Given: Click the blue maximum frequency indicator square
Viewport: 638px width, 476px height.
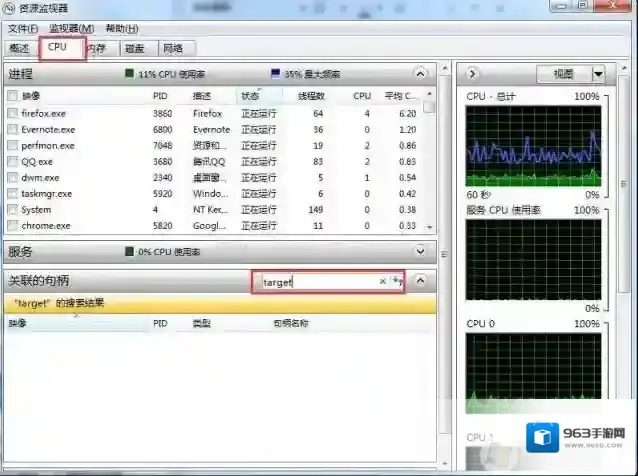Looking at the screenshot, I should (275, 75).
